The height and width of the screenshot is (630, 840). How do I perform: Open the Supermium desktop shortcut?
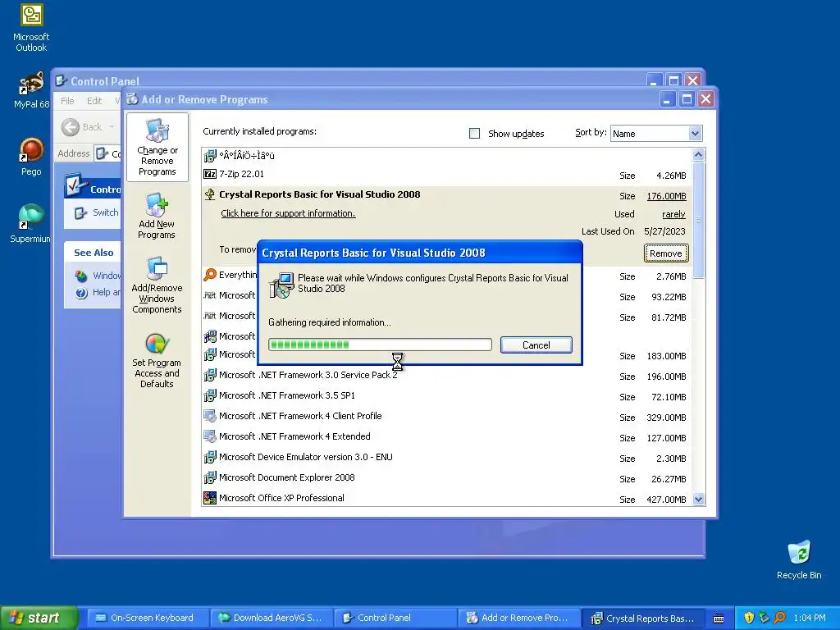pyautogui.click(x=31, y=217)
